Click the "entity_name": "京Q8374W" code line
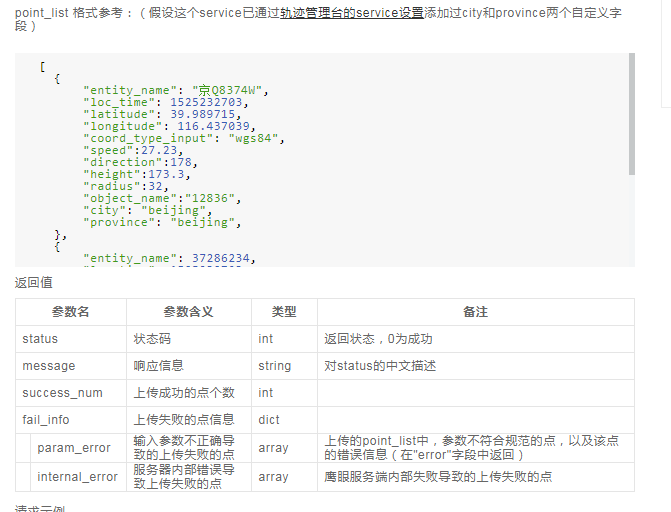 176,90
